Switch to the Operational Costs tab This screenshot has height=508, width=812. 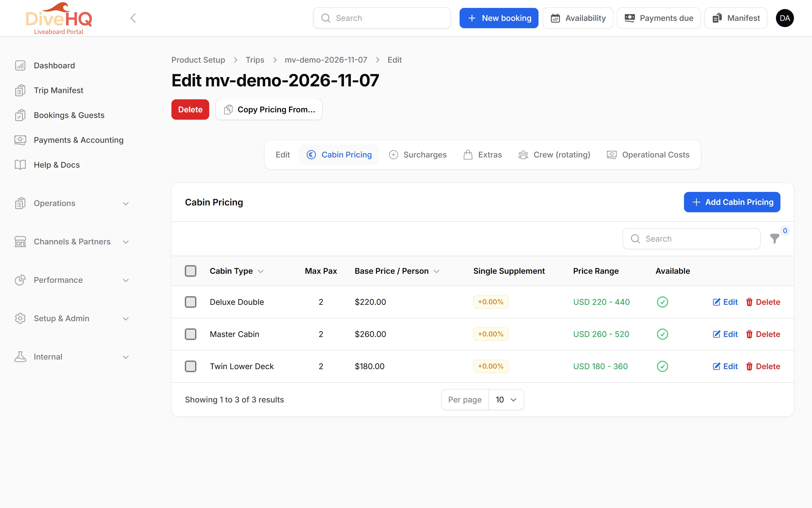pos(648,155)
